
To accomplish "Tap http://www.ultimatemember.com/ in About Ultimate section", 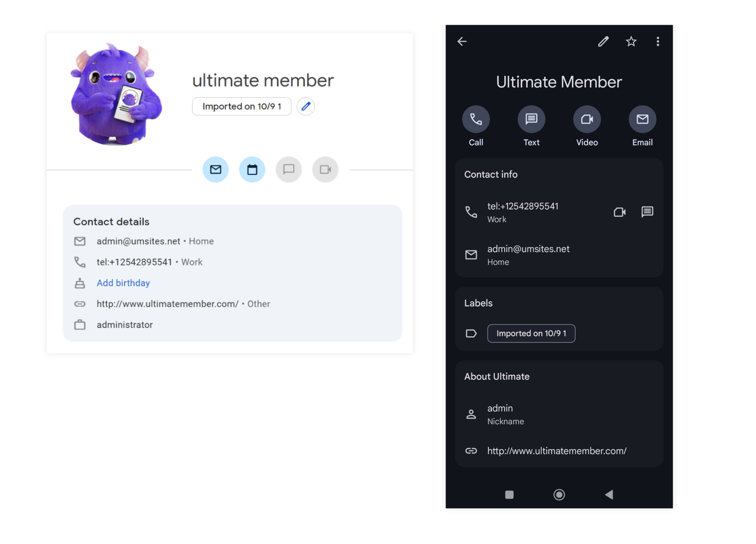I will (x=557, y=451).
